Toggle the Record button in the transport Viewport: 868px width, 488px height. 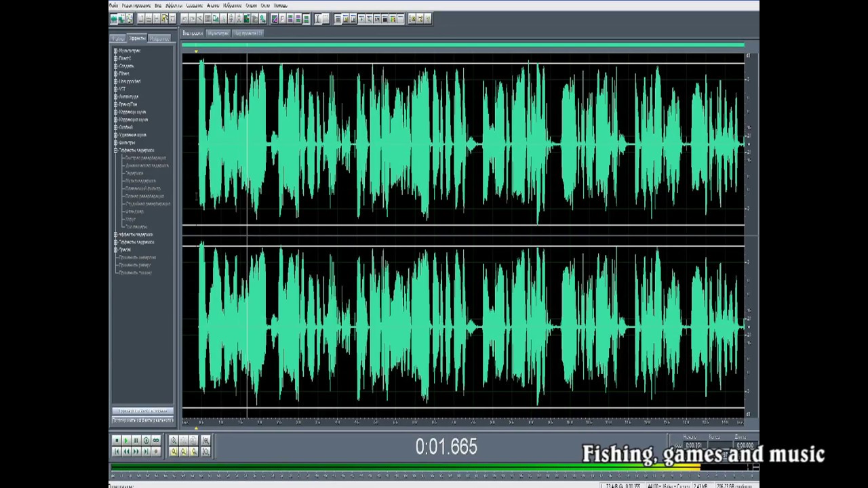[156, 451]
